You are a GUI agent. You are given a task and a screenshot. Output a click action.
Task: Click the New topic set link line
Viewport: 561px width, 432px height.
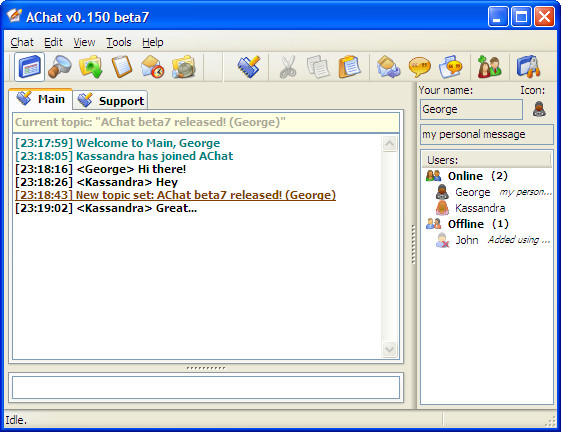click(x=175, y=195)
